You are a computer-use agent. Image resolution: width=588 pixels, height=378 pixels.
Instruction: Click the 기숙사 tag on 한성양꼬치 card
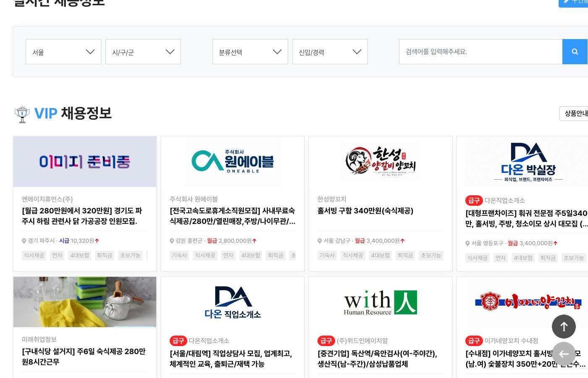pos(327,255)
